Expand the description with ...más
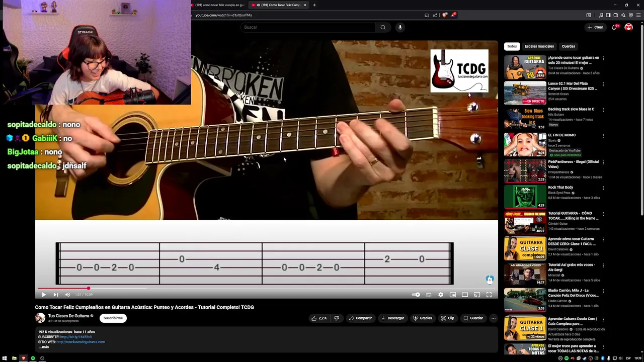644x362 pixels. pyautogui.click(x=44, y=347)
